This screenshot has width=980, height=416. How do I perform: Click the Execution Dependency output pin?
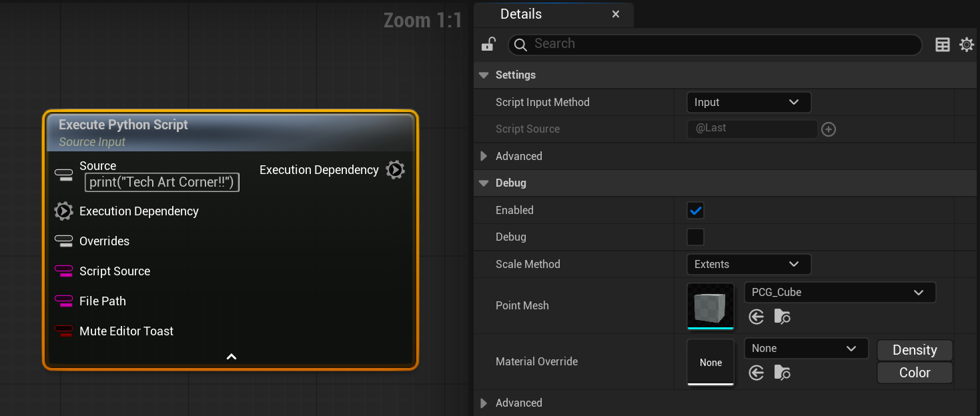coord(395,170)
